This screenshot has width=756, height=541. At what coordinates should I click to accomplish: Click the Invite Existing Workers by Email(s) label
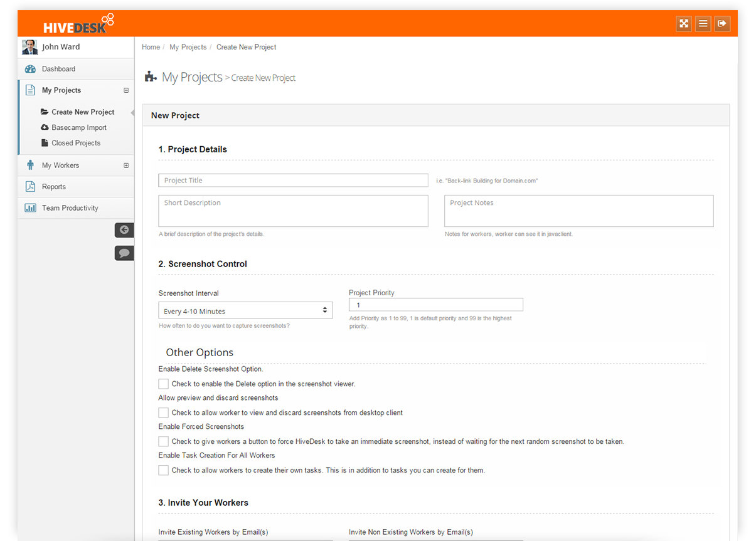tap(213, 532)
